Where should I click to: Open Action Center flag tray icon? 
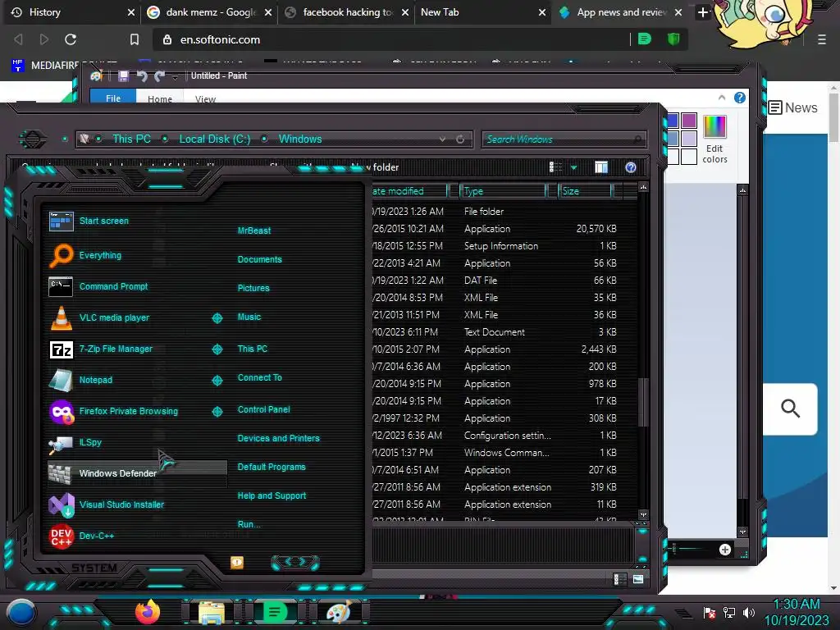click(x=710, y=613)
